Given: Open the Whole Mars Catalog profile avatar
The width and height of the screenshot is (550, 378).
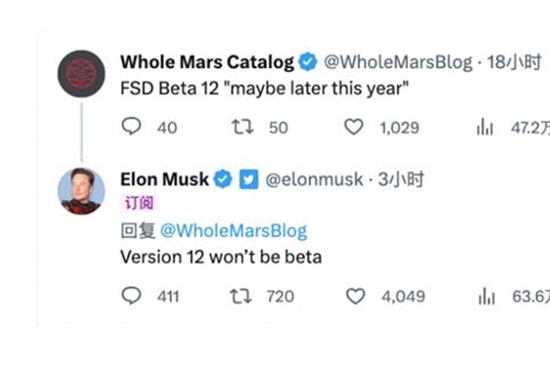Looking at the screenshot, I should (x=81, y=74).
